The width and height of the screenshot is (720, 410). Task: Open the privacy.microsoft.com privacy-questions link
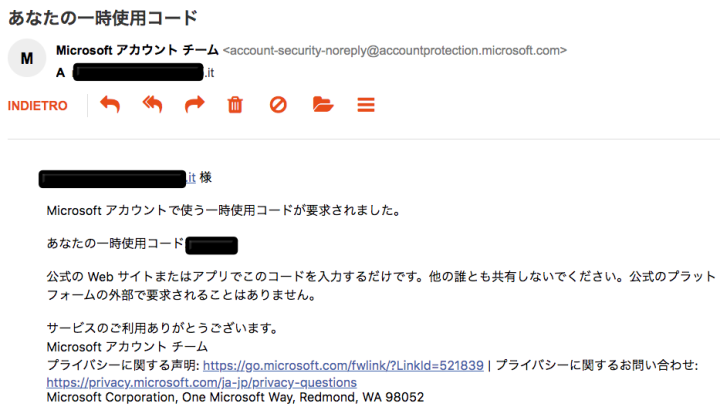201,382
